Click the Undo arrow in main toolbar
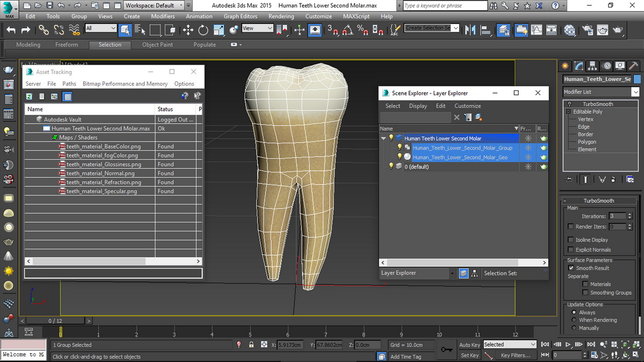 pos(11,30)
